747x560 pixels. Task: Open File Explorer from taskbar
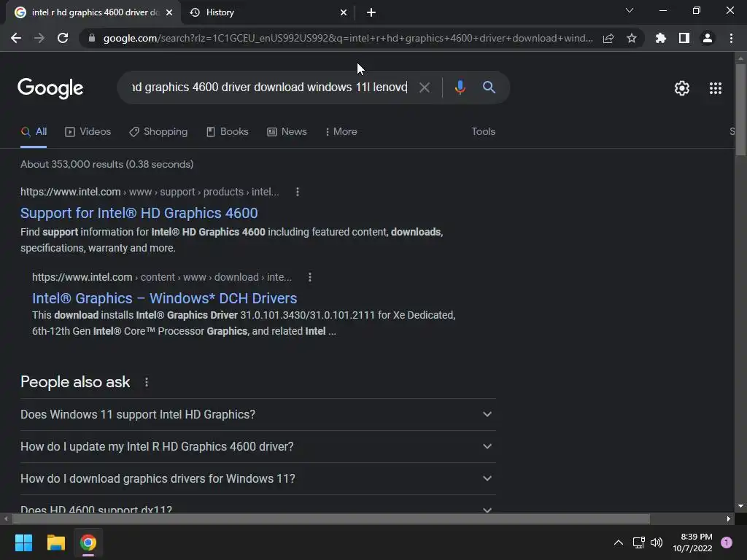pos(55,542)
